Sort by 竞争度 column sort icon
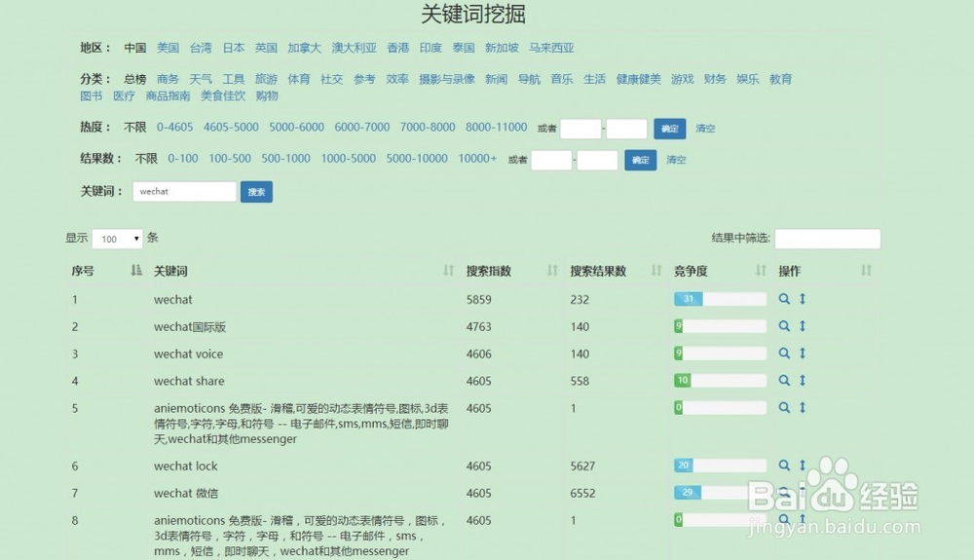 click(761, 270)
